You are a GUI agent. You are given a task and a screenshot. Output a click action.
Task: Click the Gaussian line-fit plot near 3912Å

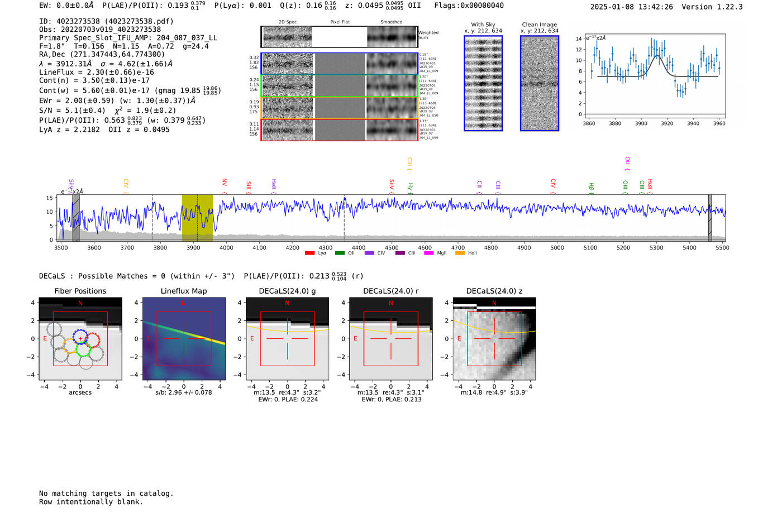point(655,76)
